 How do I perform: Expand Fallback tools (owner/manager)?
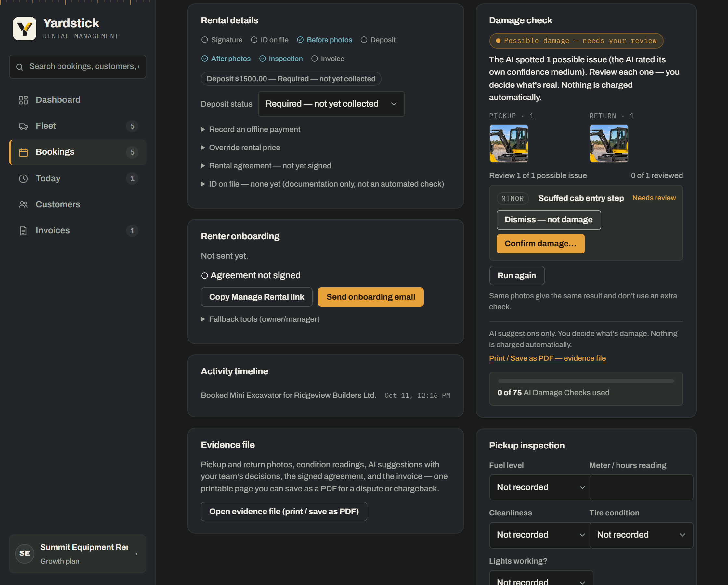coord(260,319)
